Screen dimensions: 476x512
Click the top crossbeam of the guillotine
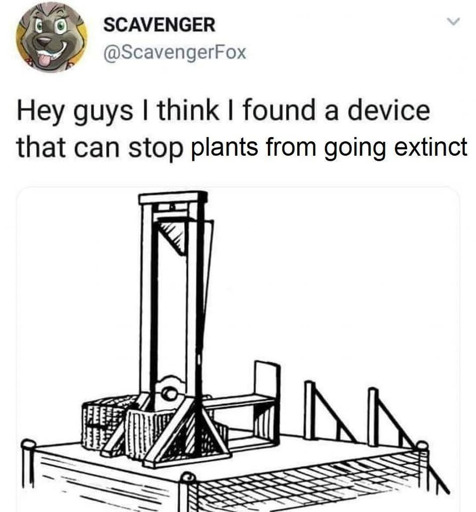(x=173, y=198)
